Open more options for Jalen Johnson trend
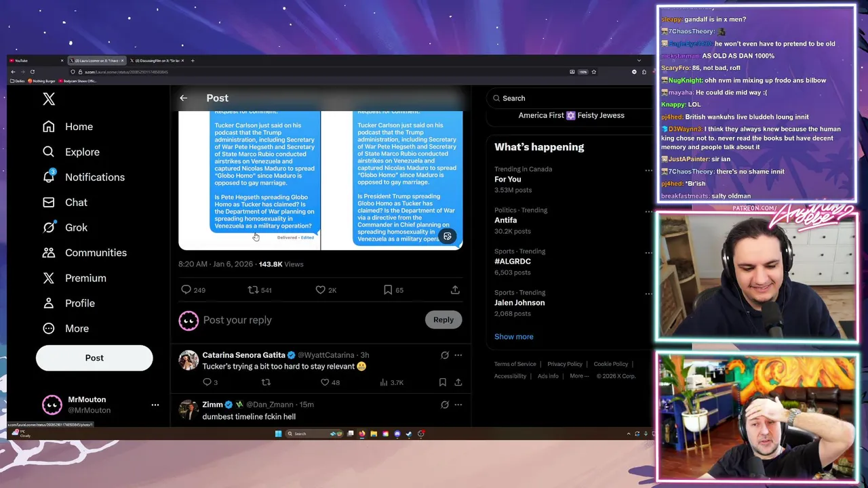 pyautogui.click(x=648, y=294)
